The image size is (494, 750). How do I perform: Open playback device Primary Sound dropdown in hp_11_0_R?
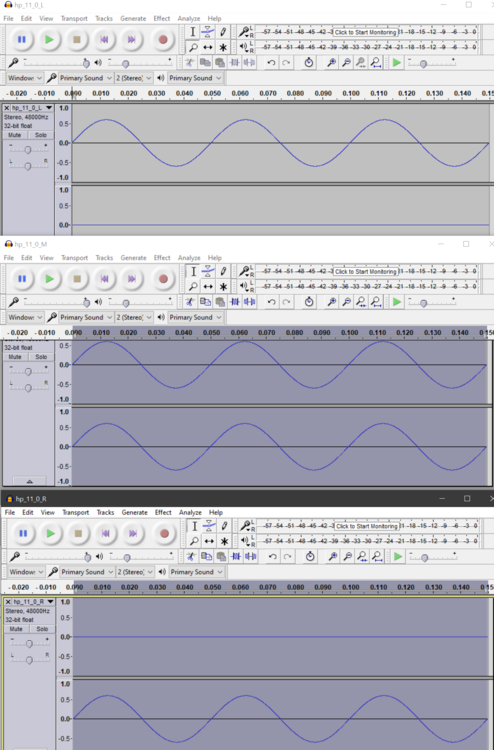pos(197,572)
